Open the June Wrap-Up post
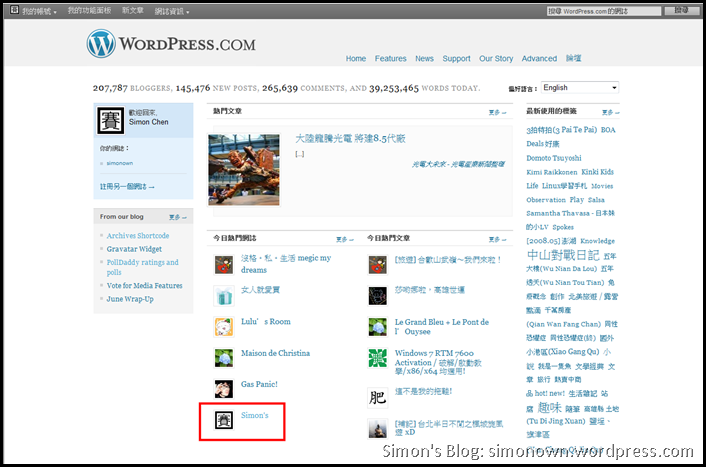Screen dimensions: 706x467 (130, 299)
